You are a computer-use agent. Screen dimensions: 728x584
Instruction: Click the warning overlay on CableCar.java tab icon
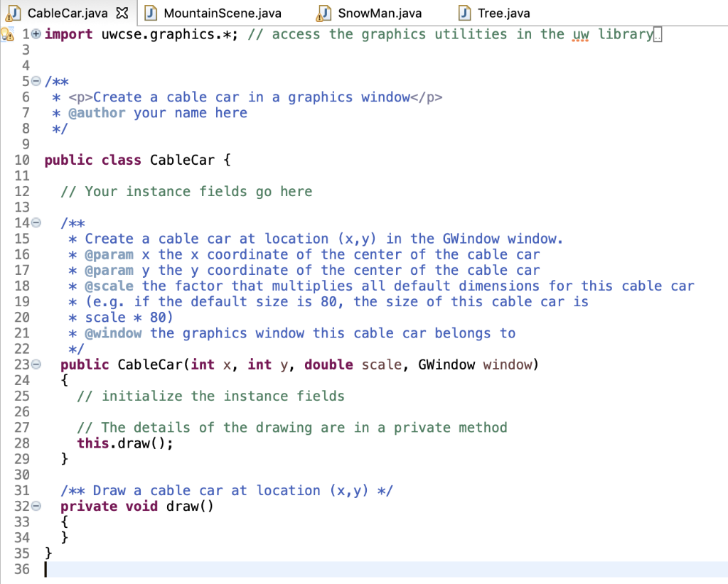9,16
